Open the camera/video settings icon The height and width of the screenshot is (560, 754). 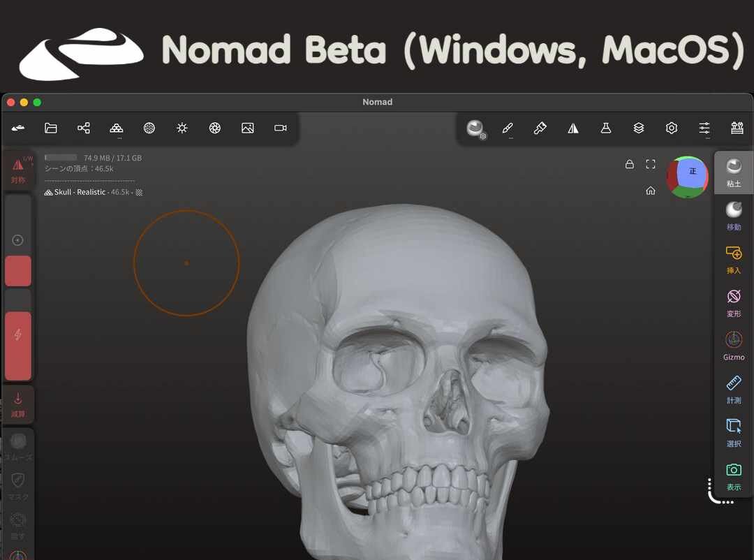click(x=280, y=128)
